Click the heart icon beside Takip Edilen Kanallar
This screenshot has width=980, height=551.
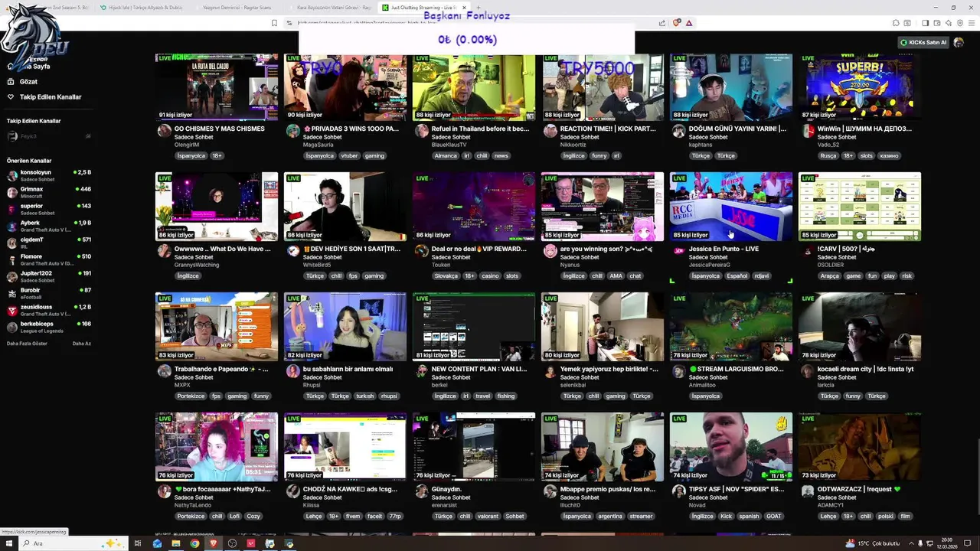(x=11, y=96)
